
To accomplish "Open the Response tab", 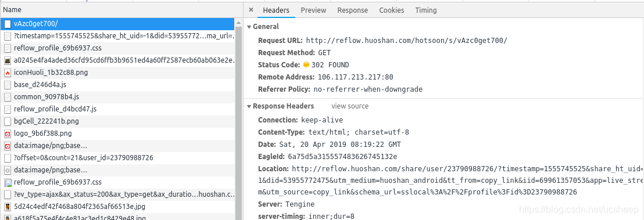I will pyautogui.click(x=352, y=10).
